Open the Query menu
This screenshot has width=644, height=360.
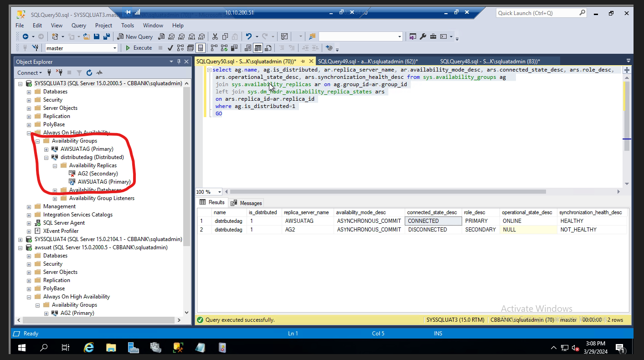tap(78, 26)
